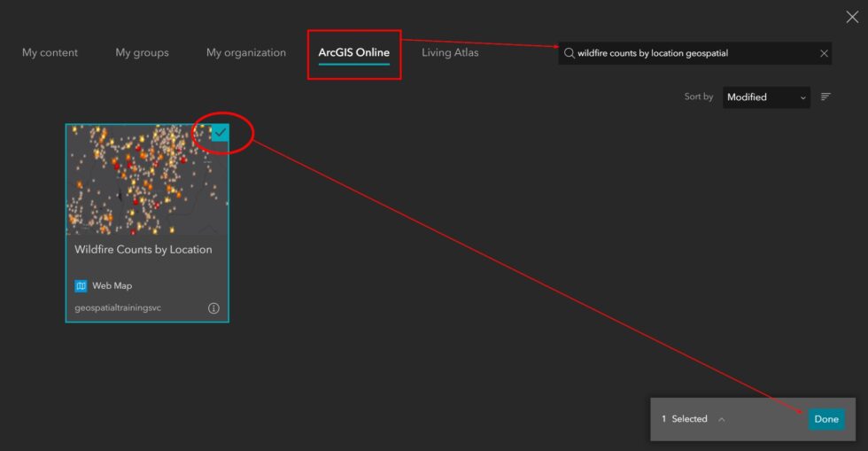
Task: Click the Wildfire Counts by Location title
Action: 143,250
